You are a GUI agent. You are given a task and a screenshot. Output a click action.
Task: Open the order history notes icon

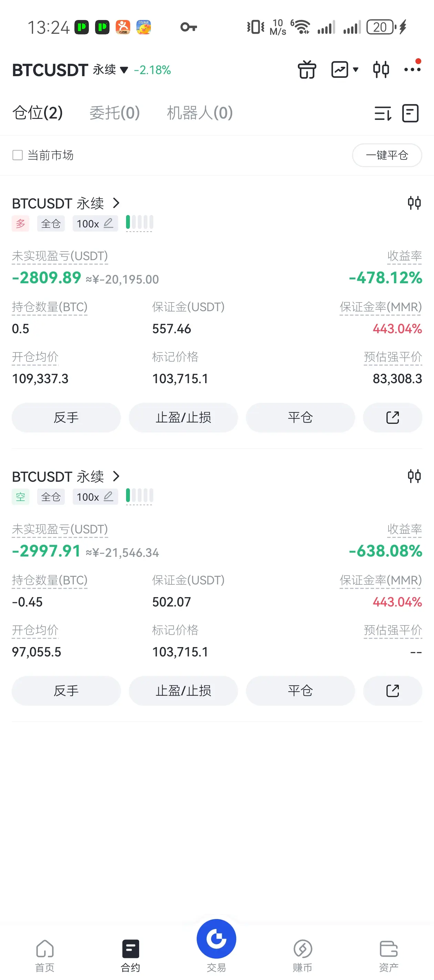coord(411,113)
